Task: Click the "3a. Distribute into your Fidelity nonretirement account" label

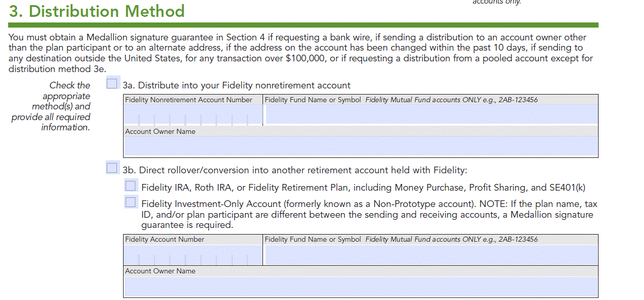Action: (236, 85)
